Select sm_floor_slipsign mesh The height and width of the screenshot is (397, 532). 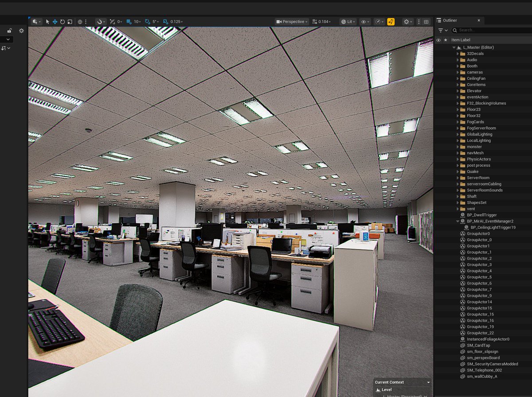pyautogui.click(x=483, y=351)
